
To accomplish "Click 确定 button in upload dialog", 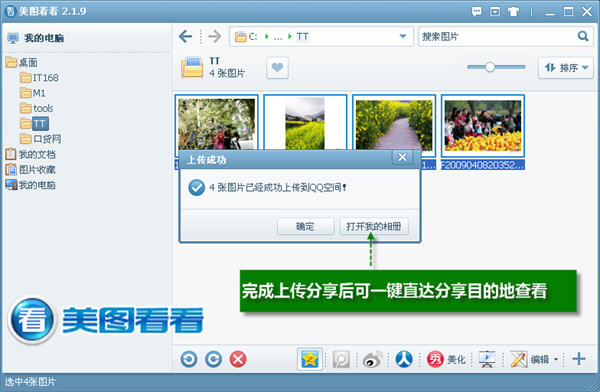I will click(305, 226).
